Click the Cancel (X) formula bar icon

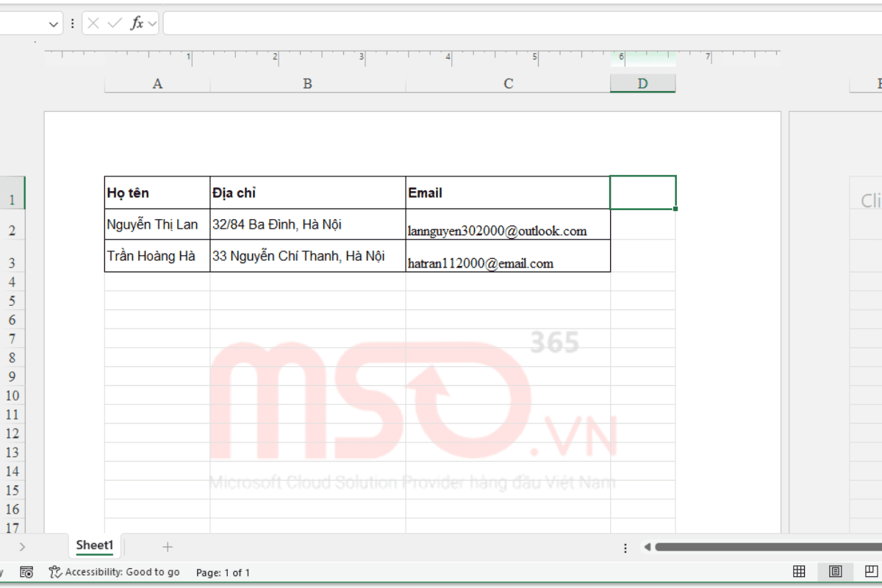pos(94,23)
